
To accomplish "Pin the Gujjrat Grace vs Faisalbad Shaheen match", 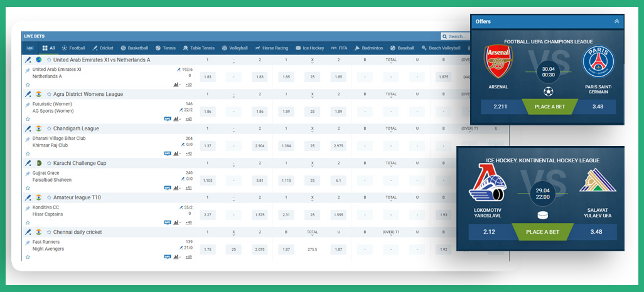I will (28, 173).
